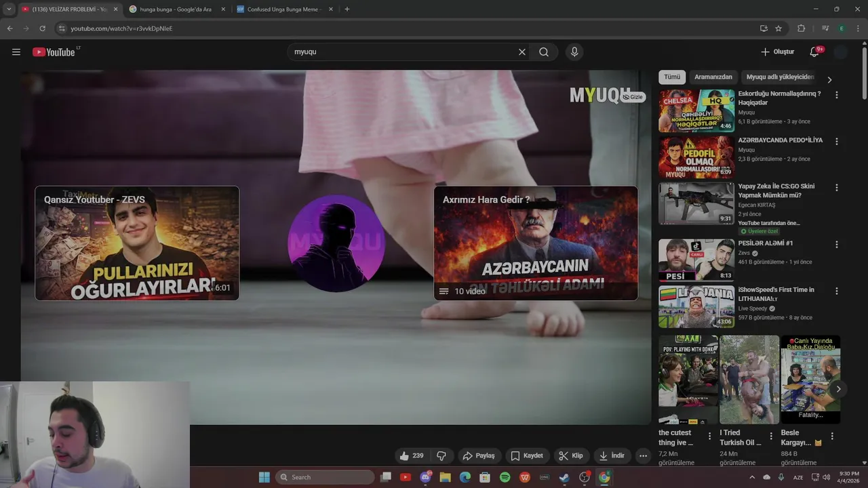The width and height of the screenshot is (868, 488).
Task: Open more actions three-dot button below video
Action: pyautogui.click(x=644, y=455)
